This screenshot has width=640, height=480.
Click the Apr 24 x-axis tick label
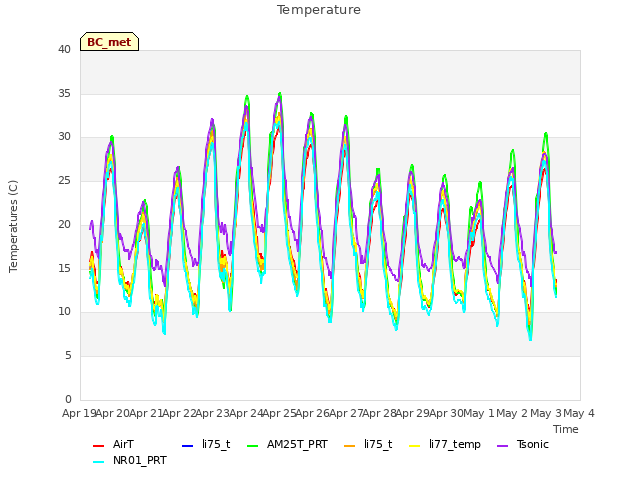[246, 413]
